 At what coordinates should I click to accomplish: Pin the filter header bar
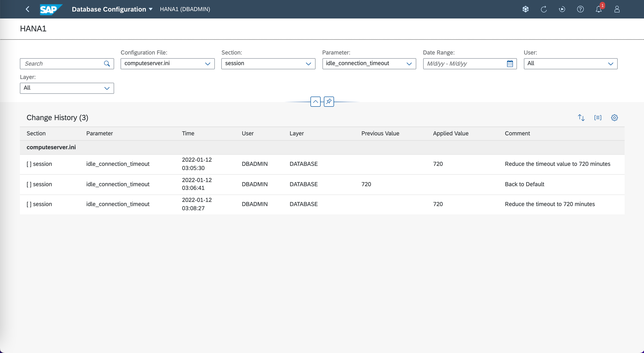point(329,101)
